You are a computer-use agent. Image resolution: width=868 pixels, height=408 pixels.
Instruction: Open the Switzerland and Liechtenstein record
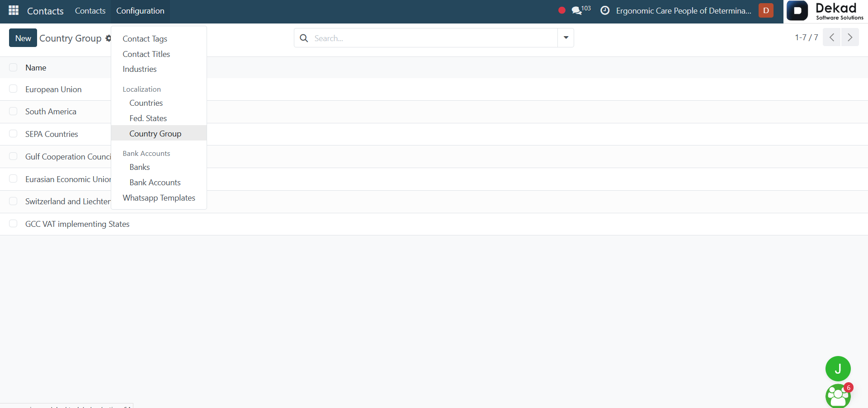coord(68,202)
